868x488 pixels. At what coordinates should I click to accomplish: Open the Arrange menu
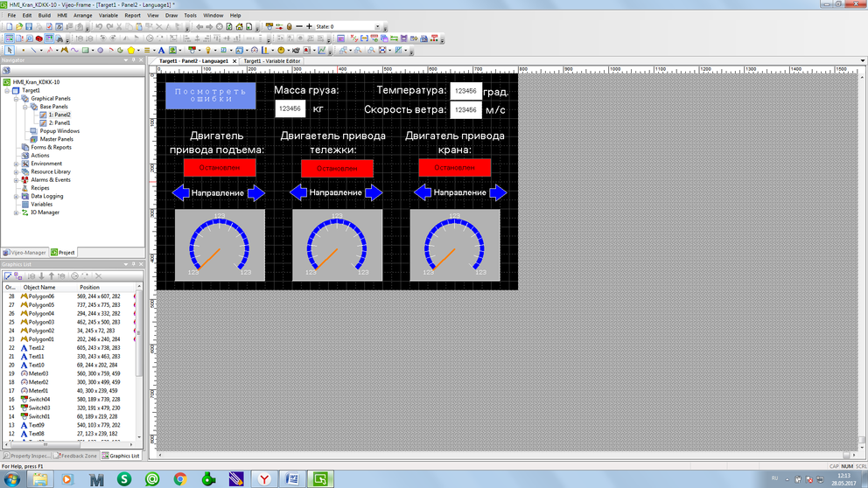83,16
